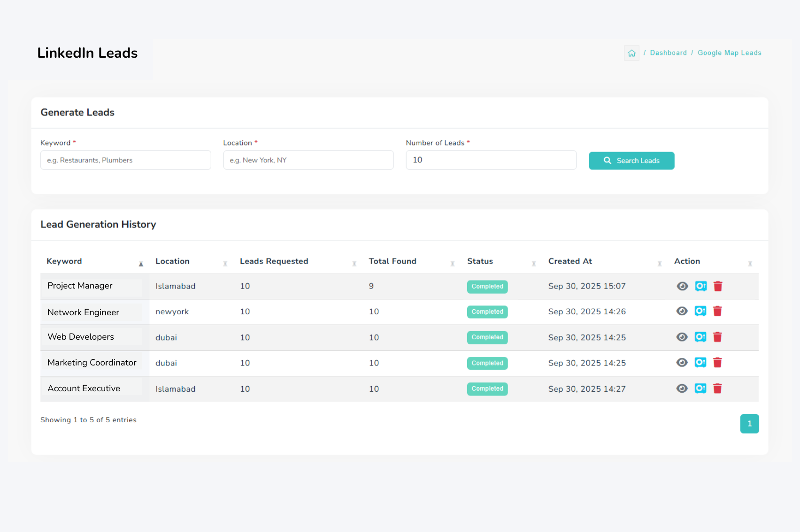Click blue export icon for Project Manager

(701, 286)
